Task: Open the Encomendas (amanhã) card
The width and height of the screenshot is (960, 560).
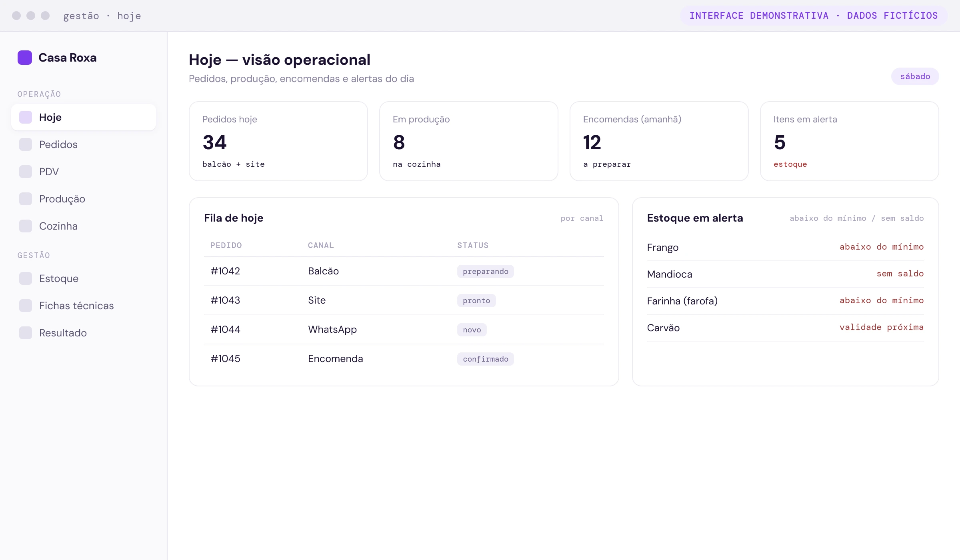Action: pos(659,141)
